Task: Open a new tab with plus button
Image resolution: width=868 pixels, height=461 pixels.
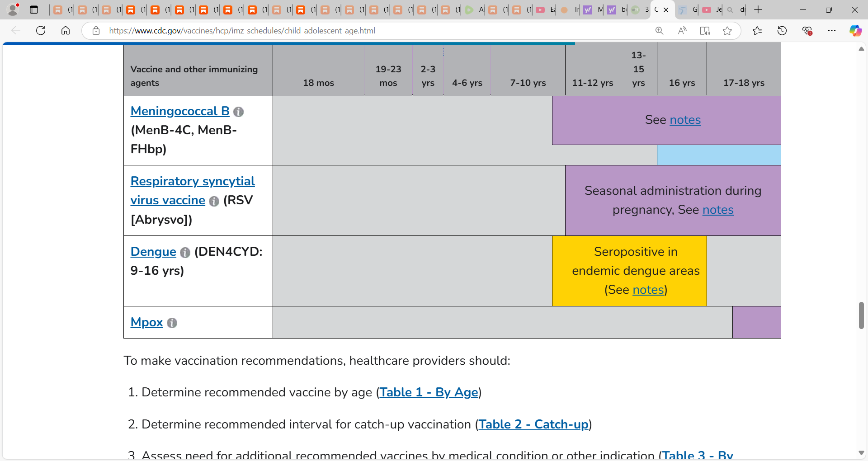Action: coord(758,9)
